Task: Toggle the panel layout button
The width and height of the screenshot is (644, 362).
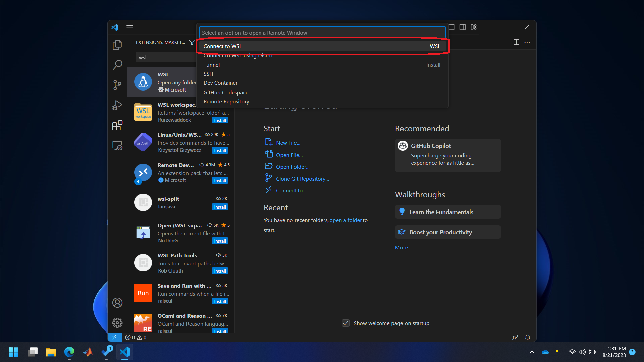Action: coord(452,27)
